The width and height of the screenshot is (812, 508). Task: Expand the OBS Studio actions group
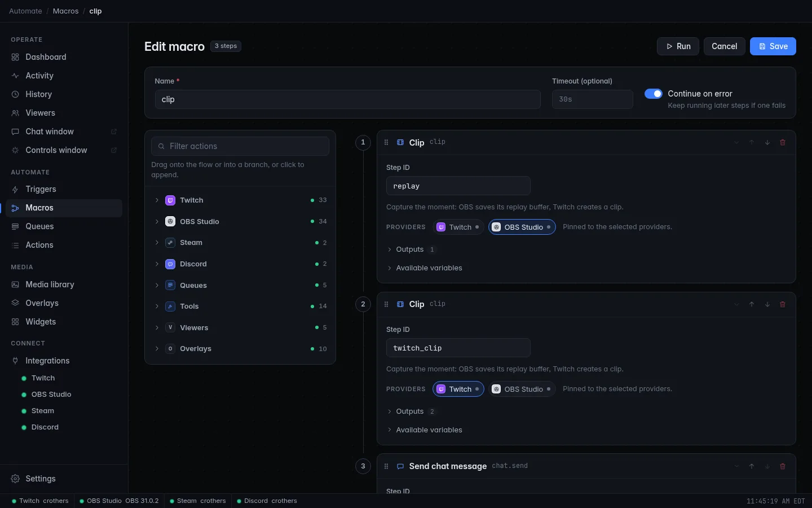click(240, 221)
